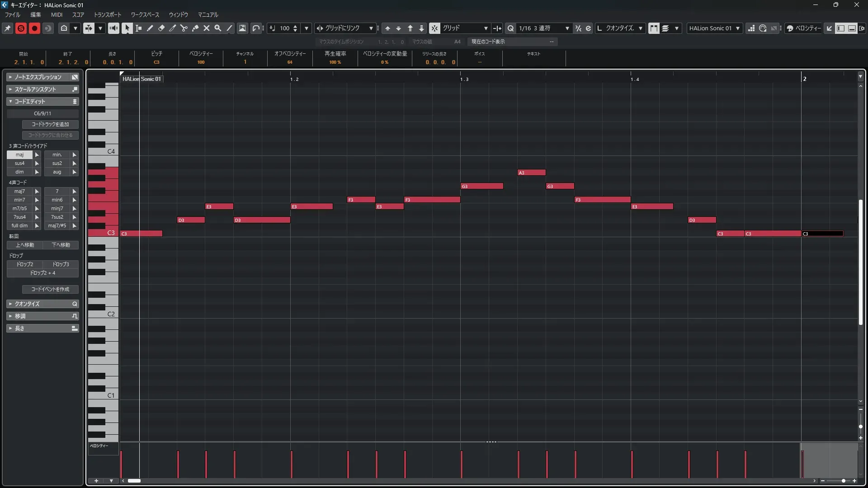
Task: Click the Create Chord Events button
Action: click(50, 289)
